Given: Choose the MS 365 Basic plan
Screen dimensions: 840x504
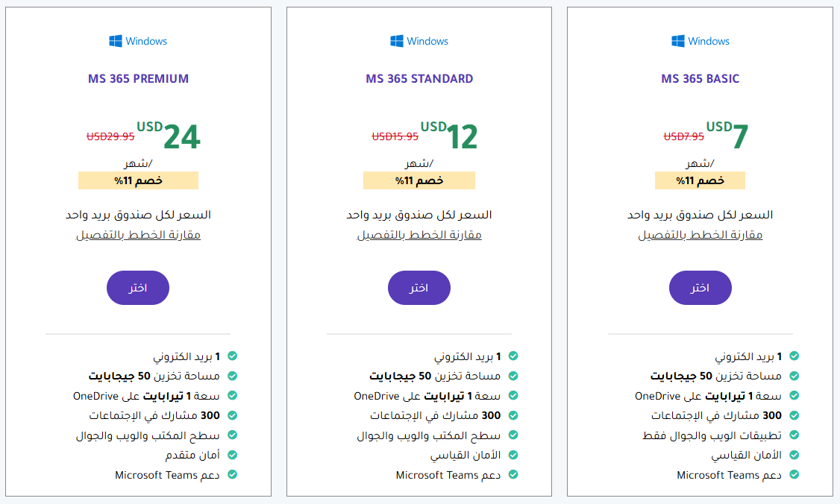Looking at the screenshot, I should coord(700,288).
